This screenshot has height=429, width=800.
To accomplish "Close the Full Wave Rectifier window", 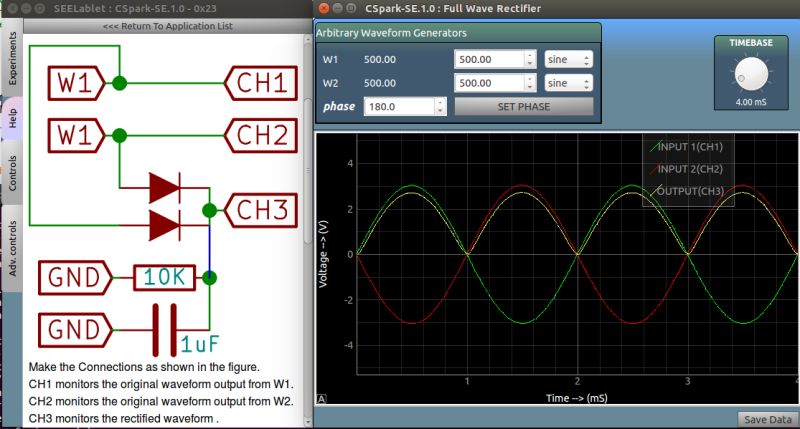I will [323, 8].
